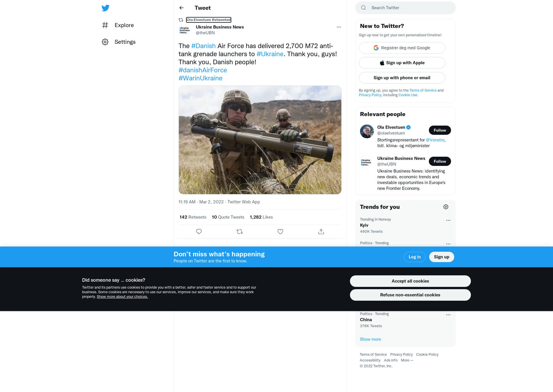Open the Trends for you settings gear

446,207
